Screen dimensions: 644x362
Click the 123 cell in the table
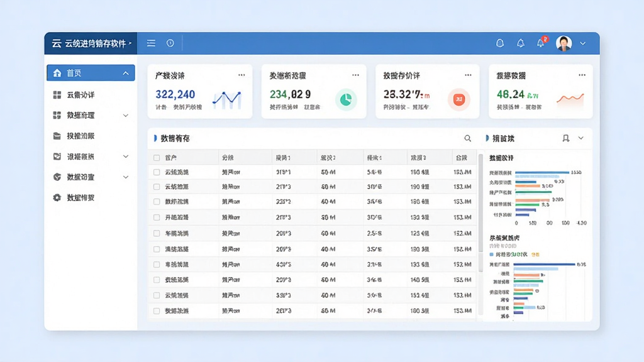(419, 233)
